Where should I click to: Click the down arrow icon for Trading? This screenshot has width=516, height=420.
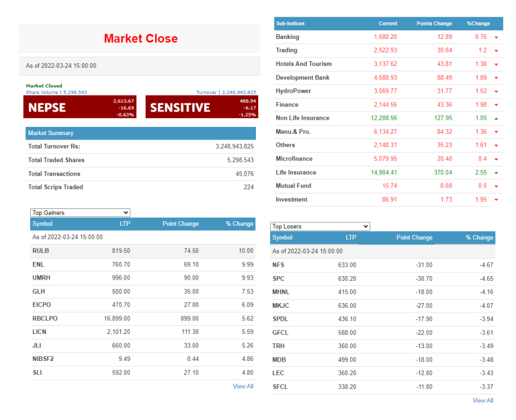tap(497, 51)
